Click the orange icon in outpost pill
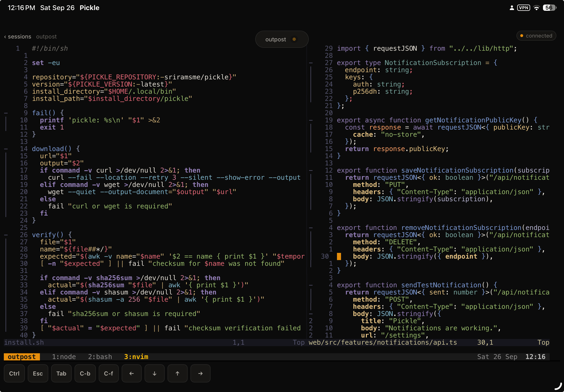The width and height of the screenshot is (564, 392). pyautogui.click(x=294, y=39)
